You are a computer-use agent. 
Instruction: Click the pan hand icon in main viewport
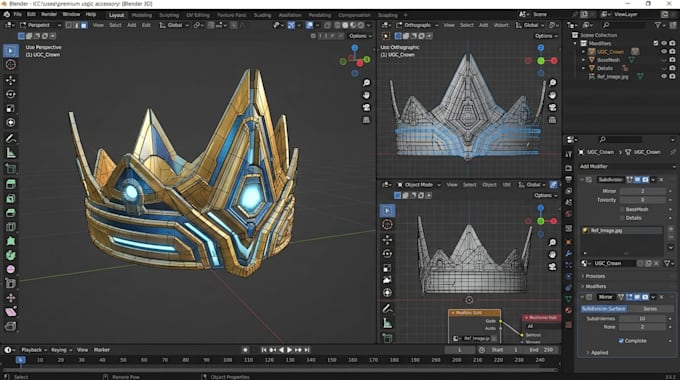pyautogui.click(x=366, y=95)
